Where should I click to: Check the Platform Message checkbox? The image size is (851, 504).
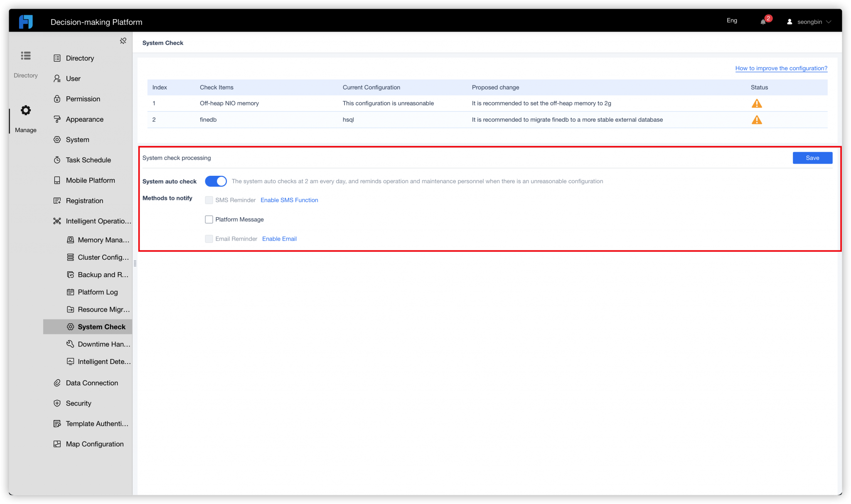click(209, 219)
